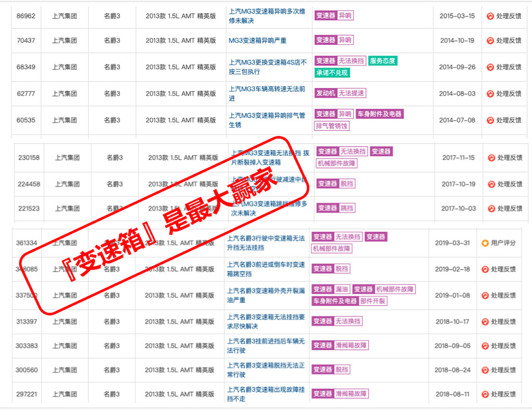Click complaint ID 297221
Viewport: 532px width, 410px height.
pos(26,394)
